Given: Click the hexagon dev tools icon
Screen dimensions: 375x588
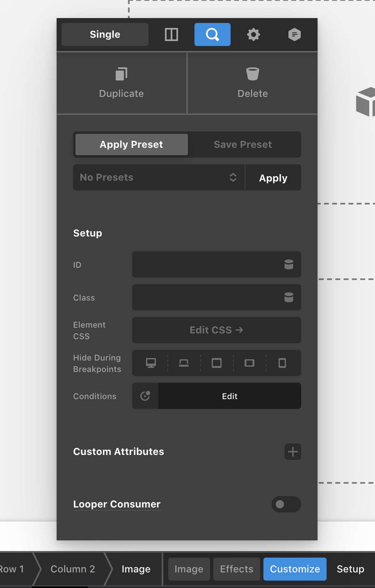Looking at the screenshot, I should tap(295, 34).
